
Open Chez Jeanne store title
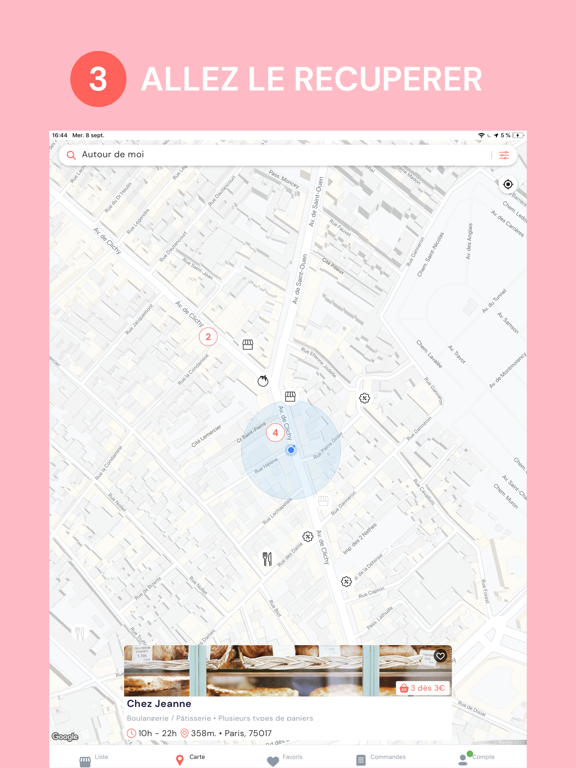[159, 704]
